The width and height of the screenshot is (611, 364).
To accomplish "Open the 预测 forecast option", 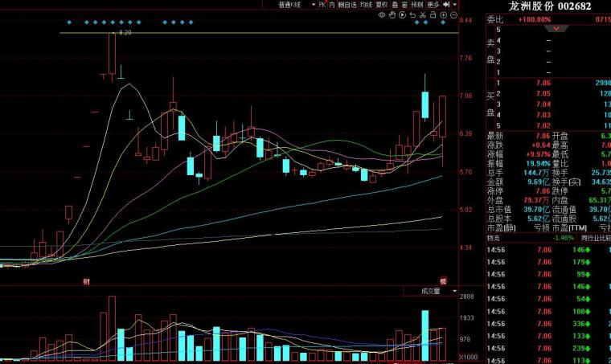I will click(x=417, y=5).
